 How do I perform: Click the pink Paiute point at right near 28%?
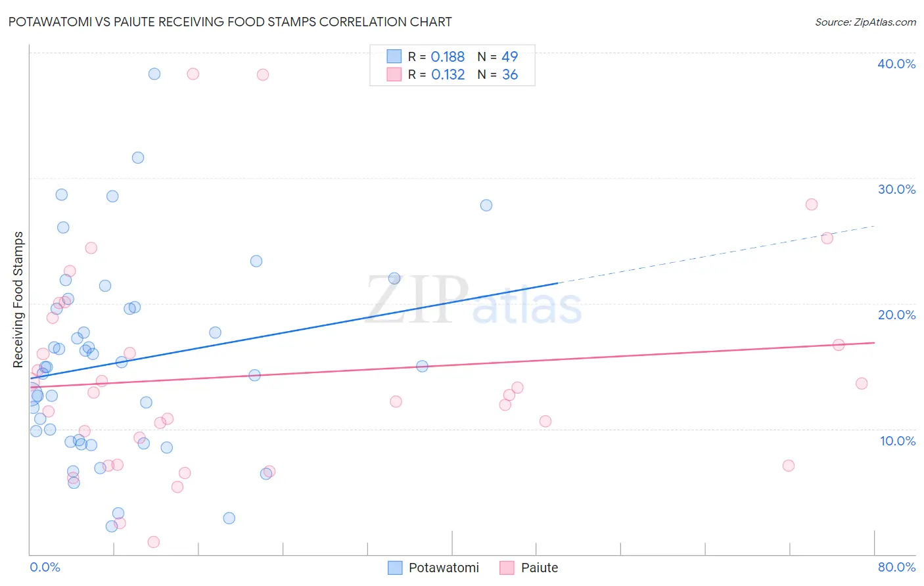(812, 204)
